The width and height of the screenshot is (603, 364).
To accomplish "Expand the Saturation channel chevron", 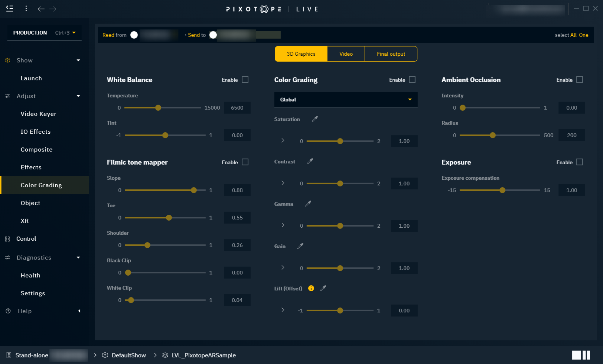I will (x=283, y=141).
